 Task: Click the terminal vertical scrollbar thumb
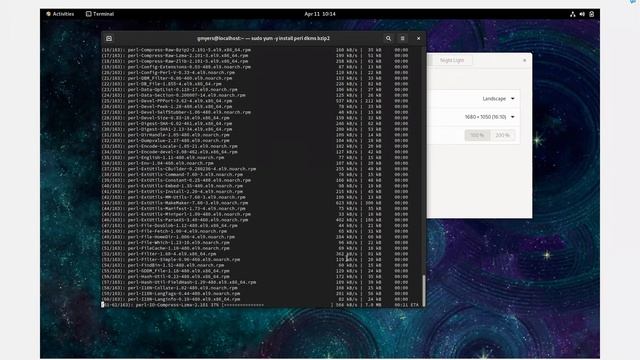pos(424,290)
